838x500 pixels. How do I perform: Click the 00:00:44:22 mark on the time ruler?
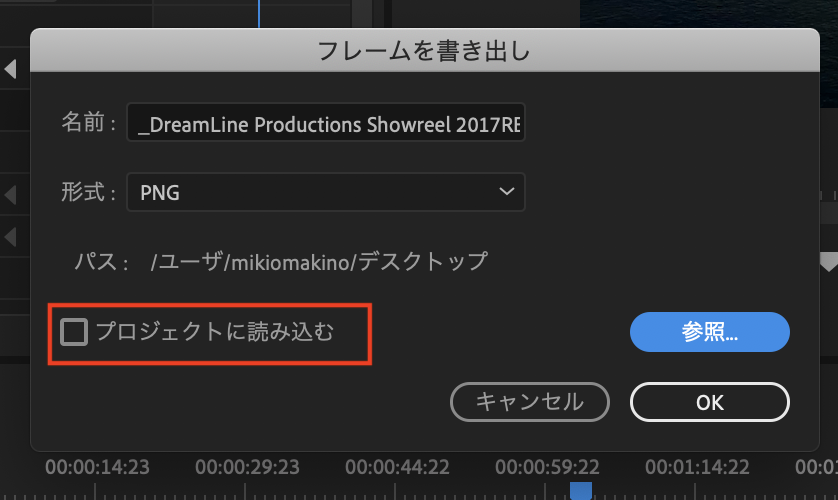click(x=397, y=467)
